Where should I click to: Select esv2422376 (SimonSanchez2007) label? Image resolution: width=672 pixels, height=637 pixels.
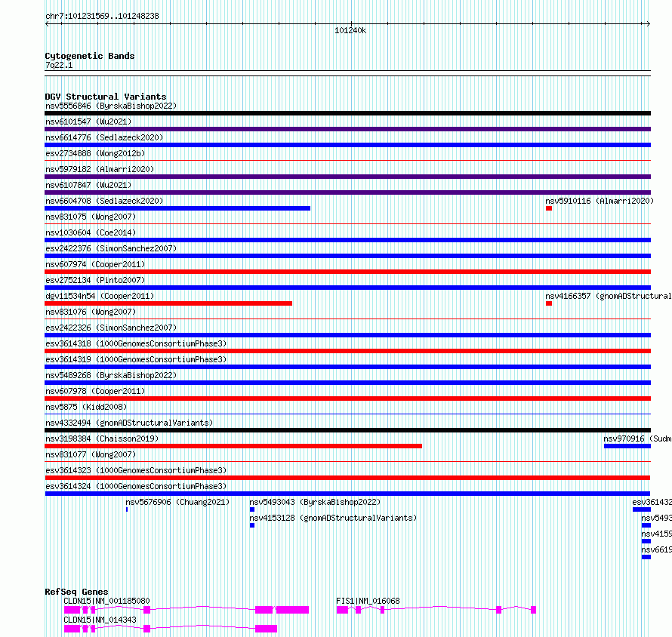[111, 248]
